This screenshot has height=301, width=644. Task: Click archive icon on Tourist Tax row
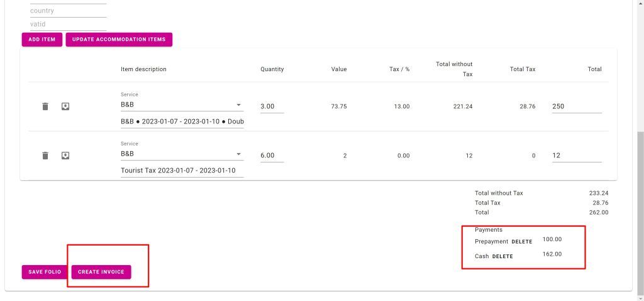click(x=65, y=156)
